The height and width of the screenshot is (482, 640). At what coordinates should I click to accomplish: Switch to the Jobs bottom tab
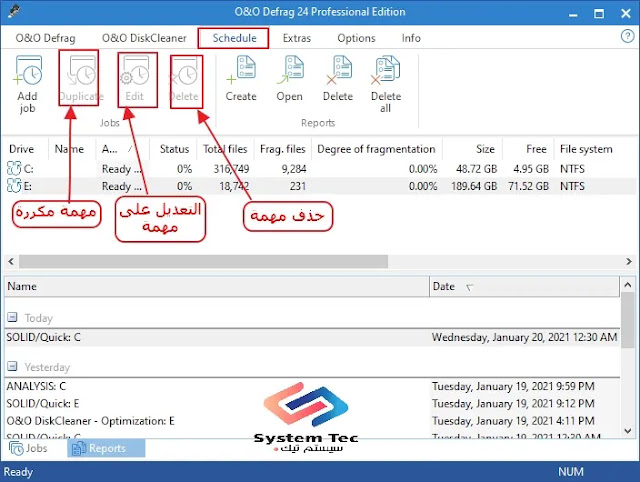29,448
